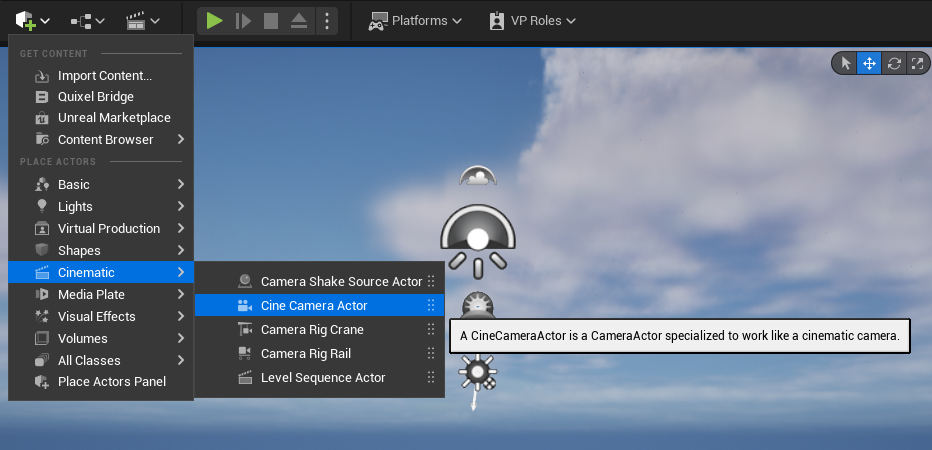Click the Camera Shake Source Actor icon
Image resolution: width=932 pixels, height=450 pixels.
pos(244,282)
